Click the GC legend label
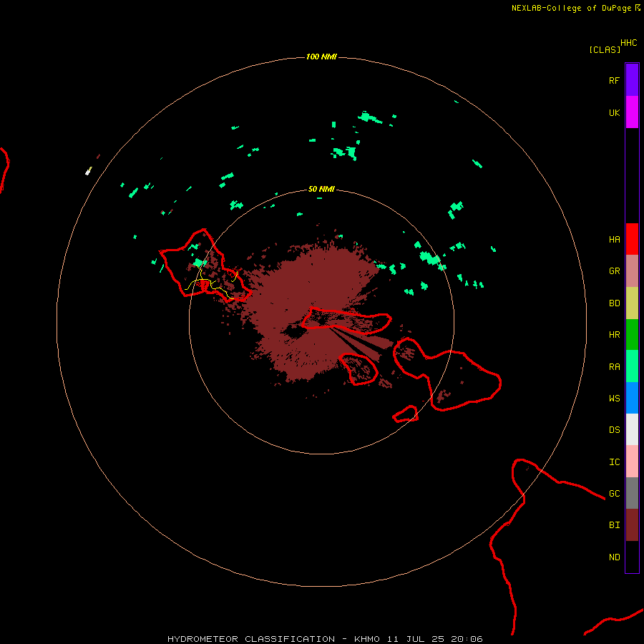 pyautogui.click(x=614, y=493)
